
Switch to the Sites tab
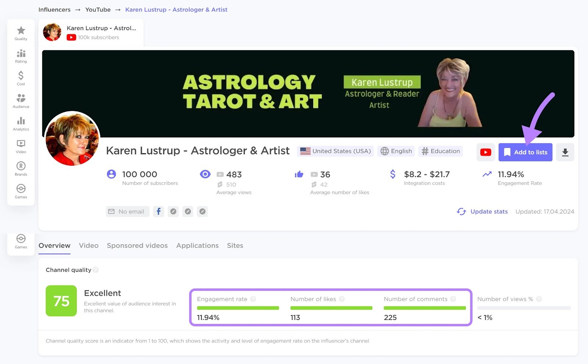pos(235,245)
